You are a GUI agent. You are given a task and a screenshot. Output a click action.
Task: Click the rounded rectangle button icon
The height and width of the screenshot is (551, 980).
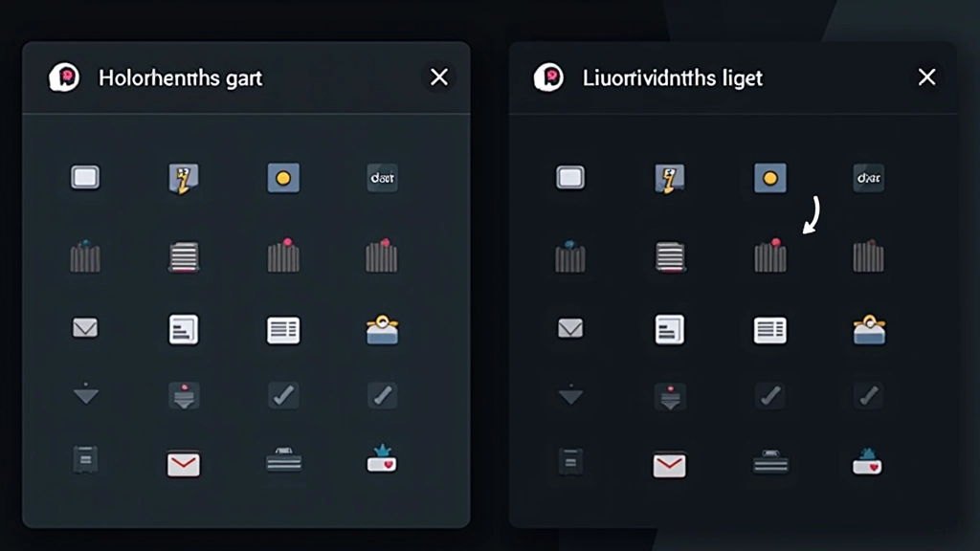tap(85, 177)
